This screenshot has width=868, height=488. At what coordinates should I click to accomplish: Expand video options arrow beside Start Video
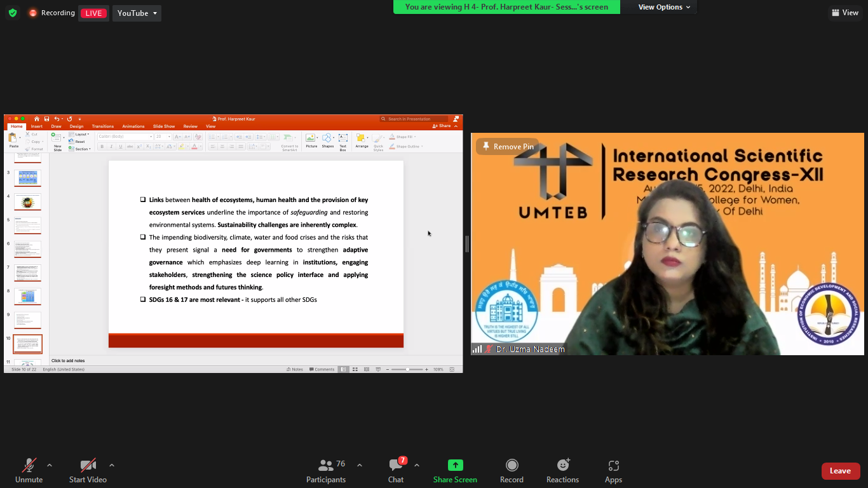(112, 465)
